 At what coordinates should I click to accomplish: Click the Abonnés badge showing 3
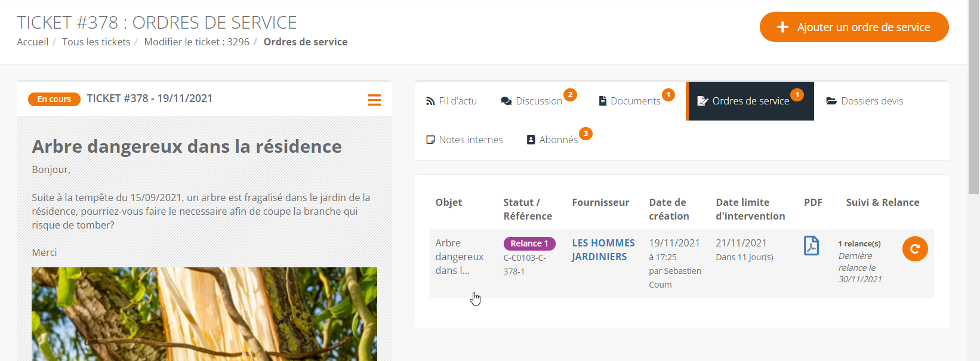pyautogui.click(x=586, y=133)
